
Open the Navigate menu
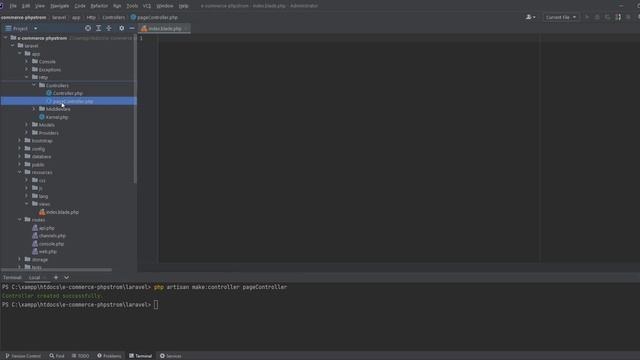(60, 6)
